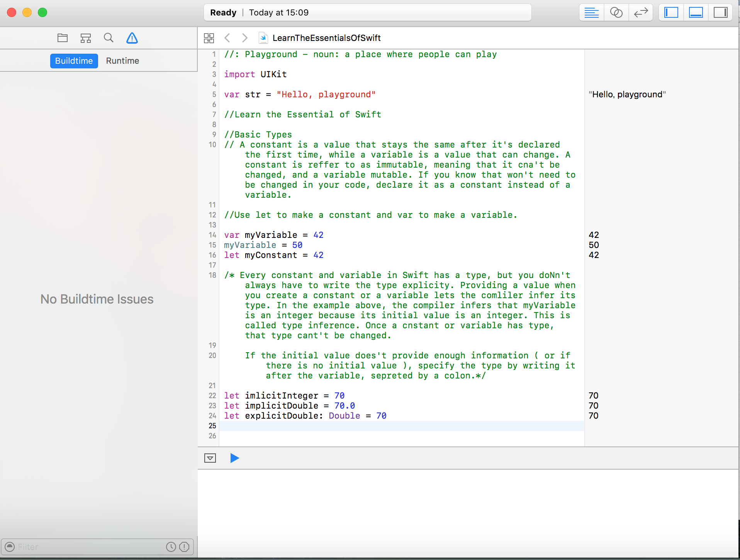
Task: Click the "Hello, playground" result in sidebar
Action: [627, 94]
